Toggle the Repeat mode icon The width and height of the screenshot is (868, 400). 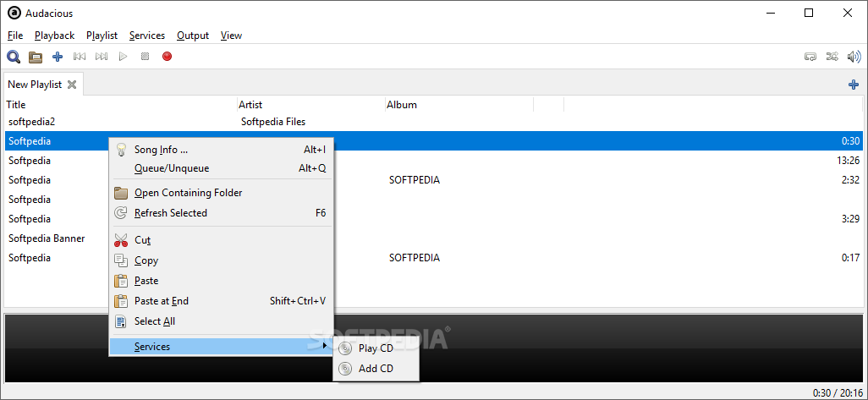pyautogui.click(x=810, y=57)
